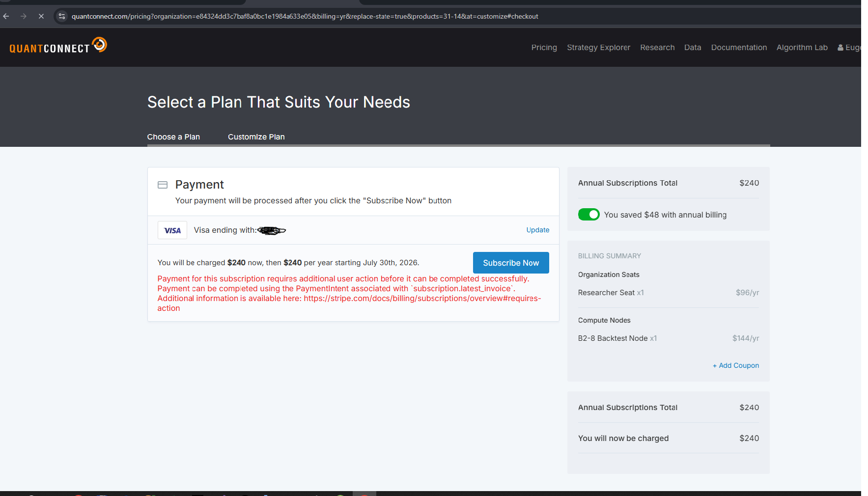Image resolution: width=868 pixels, height=496 pixels.
Task: Click the Visa card logo
Action: point(172,230)
